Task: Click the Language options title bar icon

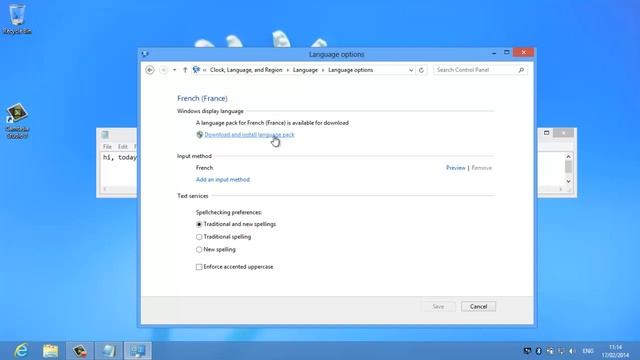Action: pyautogui.click(x=145, y=54)
